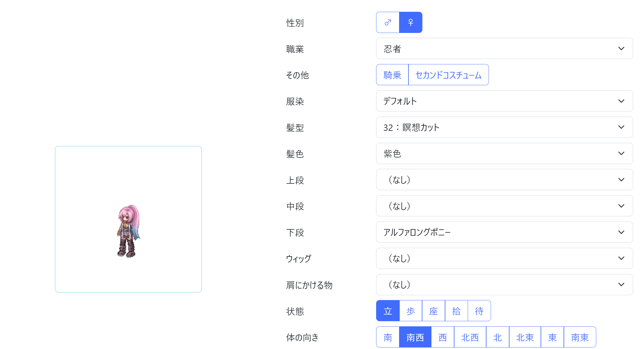Switch state to 座 sitting
The width and height of the screenshot is (644, 349).
tap(433, 311)
